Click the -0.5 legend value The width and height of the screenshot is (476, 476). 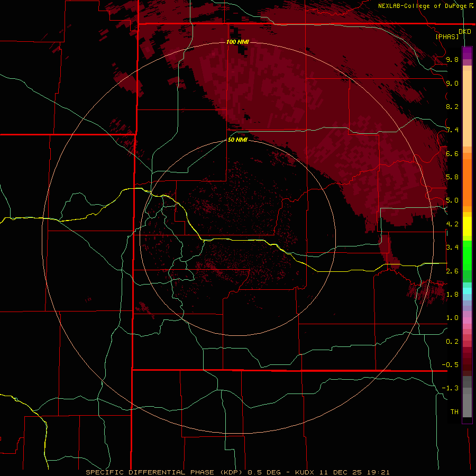coord(450,365)
